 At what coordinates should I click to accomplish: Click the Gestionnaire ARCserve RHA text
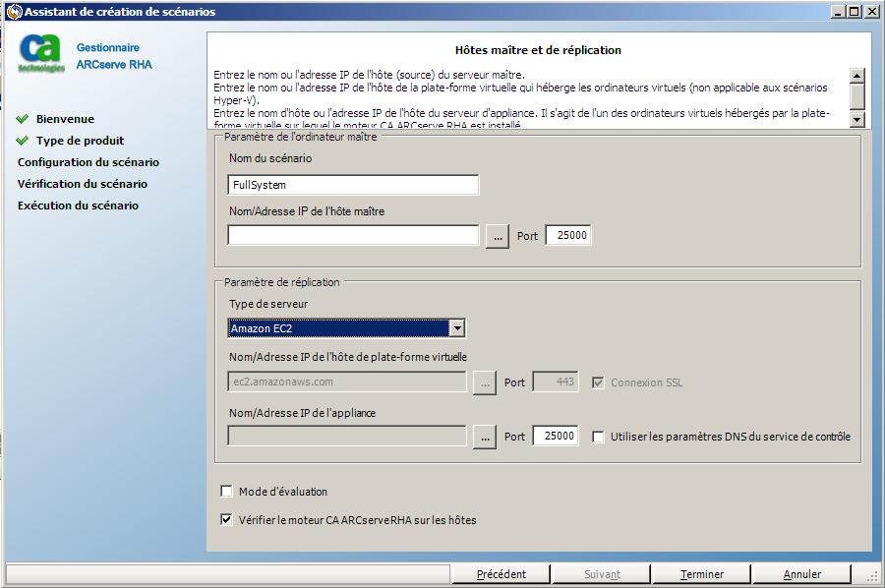click(x=114, y=56)
